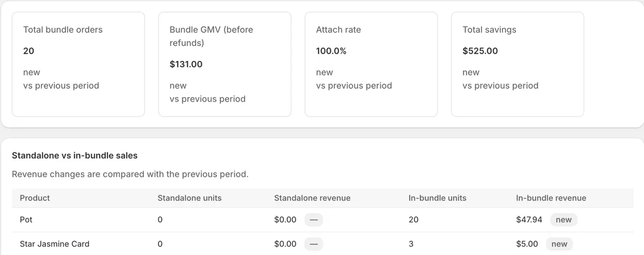Image resolution: width=644 pixels, height=255 pixels.
Task: Click the Pot standalone units value 0
Action: [160, 220]
